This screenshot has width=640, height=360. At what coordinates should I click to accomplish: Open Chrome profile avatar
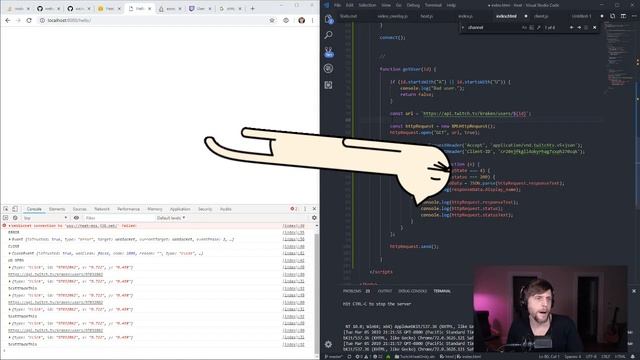point(301,20)
